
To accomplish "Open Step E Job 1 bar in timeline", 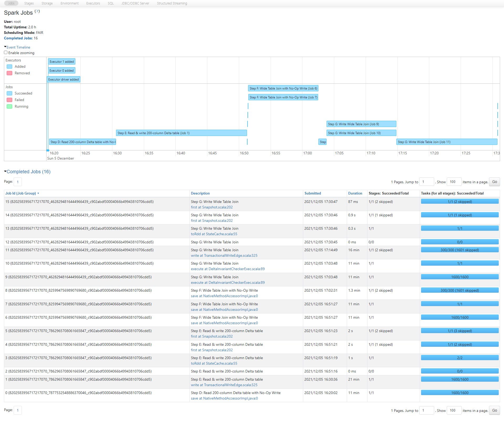I will pos(181,133).
